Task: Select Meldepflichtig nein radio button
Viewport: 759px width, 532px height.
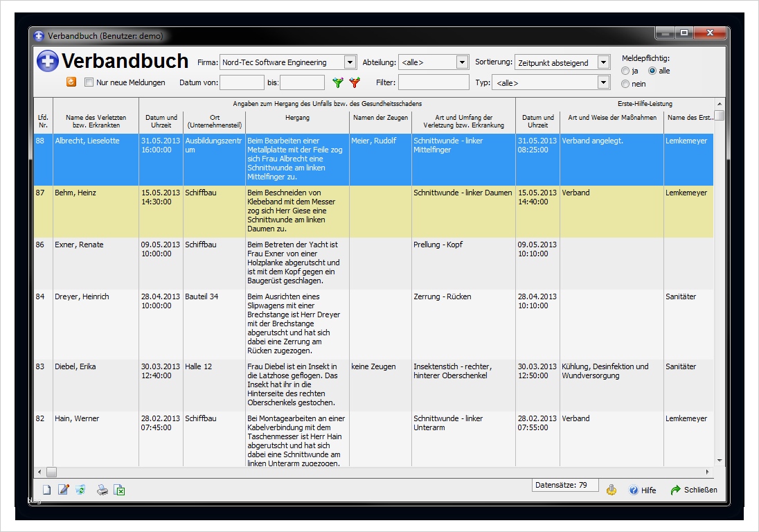Action: tap(625, 84)
